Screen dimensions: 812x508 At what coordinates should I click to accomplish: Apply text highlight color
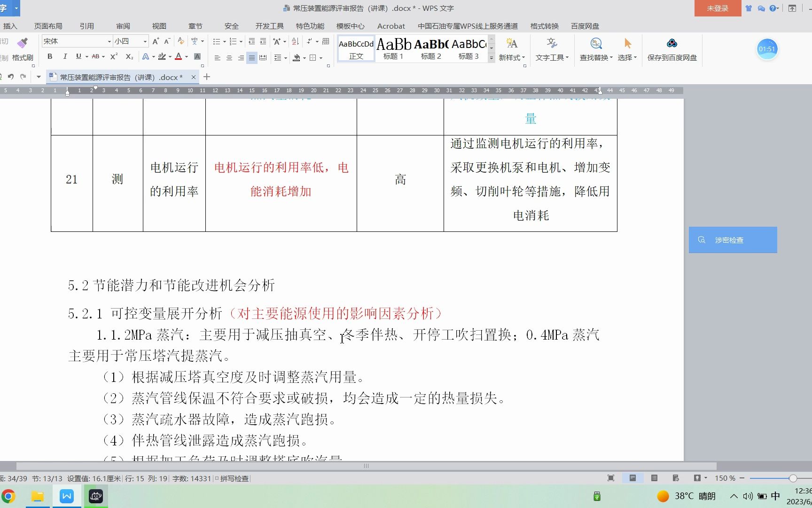click(x=162, y=56)
